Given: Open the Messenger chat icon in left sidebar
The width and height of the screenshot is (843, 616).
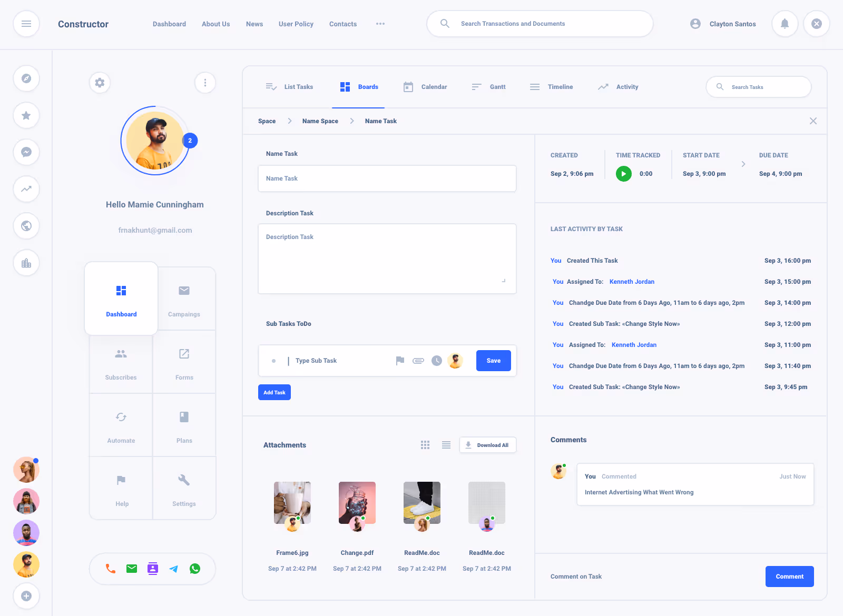Looking at the screenshot, I should pyautogui.click(x=26, y=152).
